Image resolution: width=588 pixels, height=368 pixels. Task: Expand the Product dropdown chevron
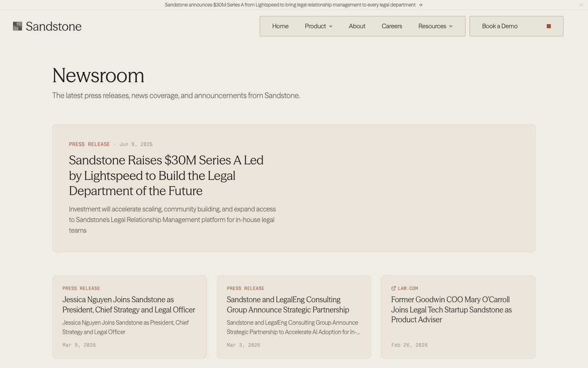[331, 26]
